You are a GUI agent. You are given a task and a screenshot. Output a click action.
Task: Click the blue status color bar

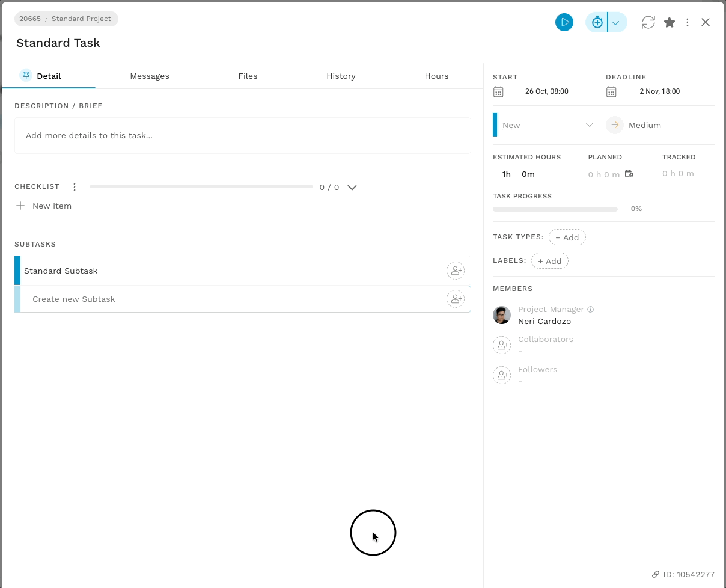(495, 125)
